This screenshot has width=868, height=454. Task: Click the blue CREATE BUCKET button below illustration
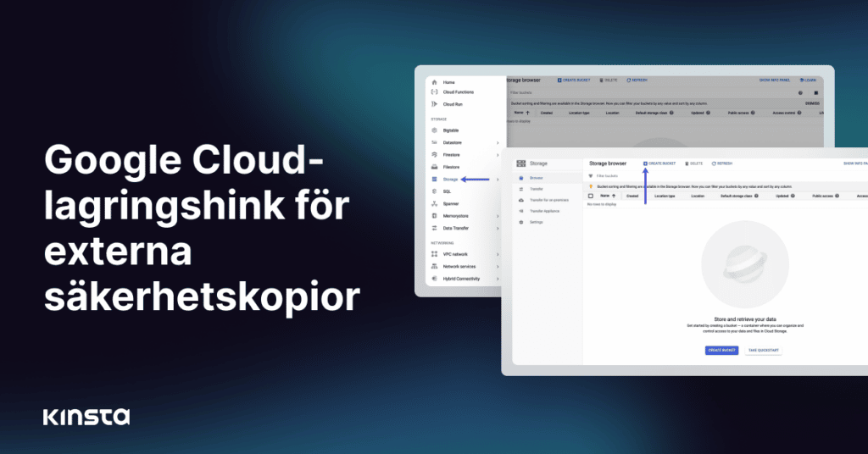[722, 350]
